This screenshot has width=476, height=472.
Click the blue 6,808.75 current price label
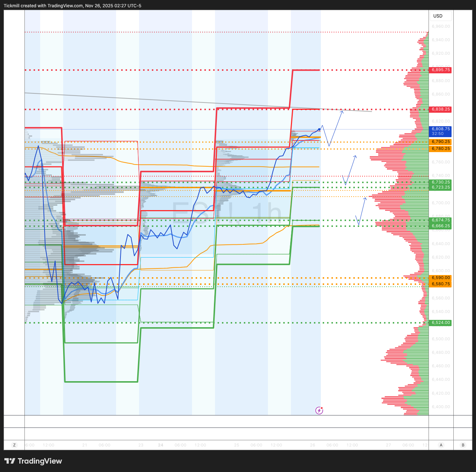point(441,131)
